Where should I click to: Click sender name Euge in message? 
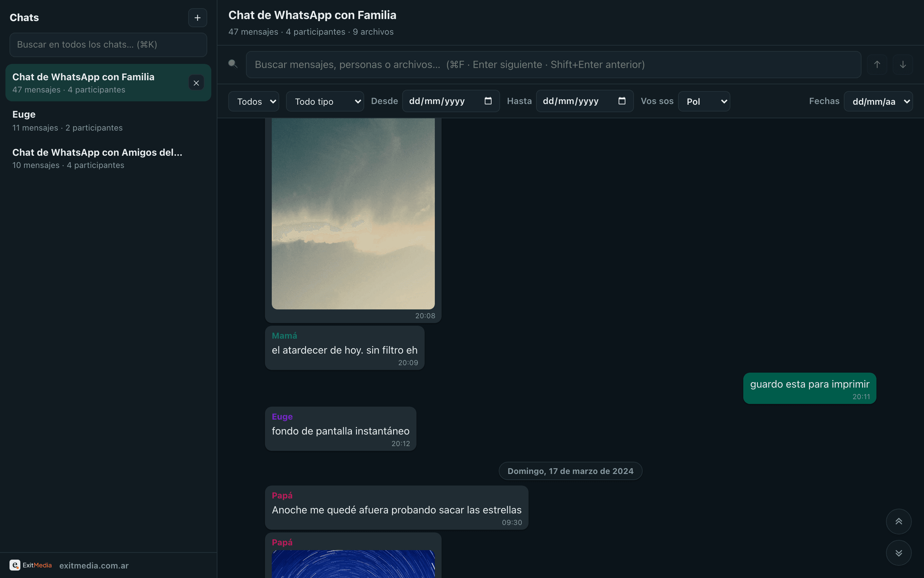coord(282,417)
